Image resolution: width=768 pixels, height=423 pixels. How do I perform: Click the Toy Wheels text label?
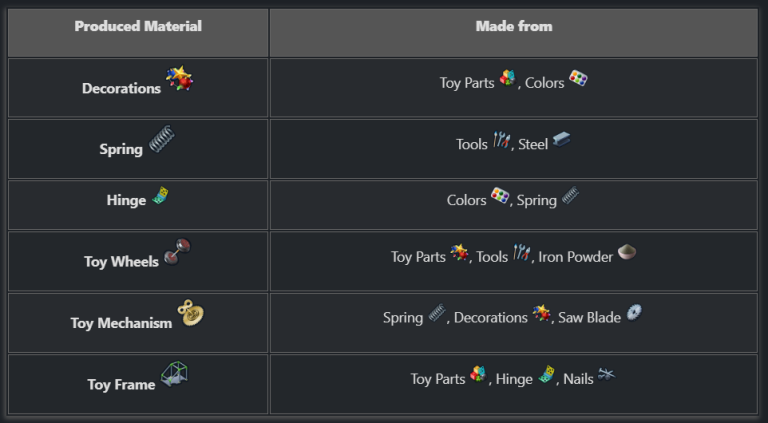(x=121, y=262)
